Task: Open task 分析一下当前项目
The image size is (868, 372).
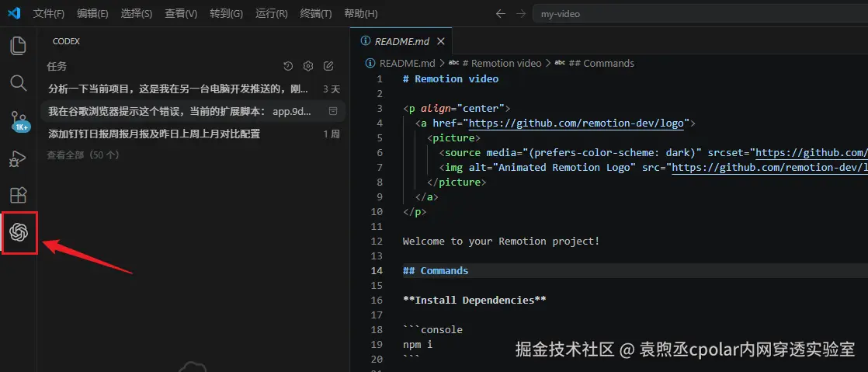Action: click(193, 89)
